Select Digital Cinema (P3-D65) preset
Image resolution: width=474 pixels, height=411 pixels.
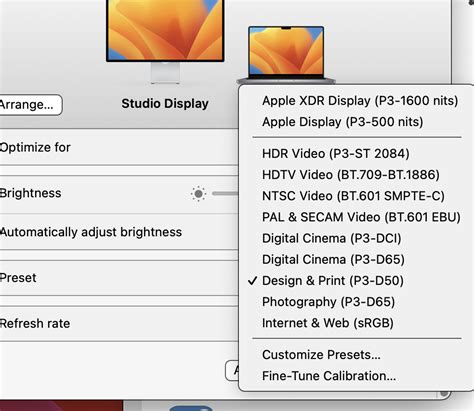[x=333, y=259]
